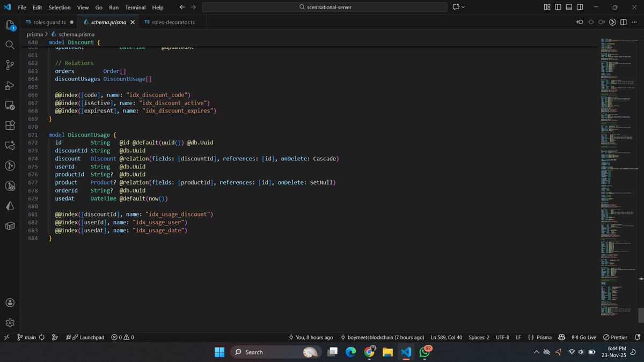
Task: Switch git branch from main
Action: click(26, 337)
